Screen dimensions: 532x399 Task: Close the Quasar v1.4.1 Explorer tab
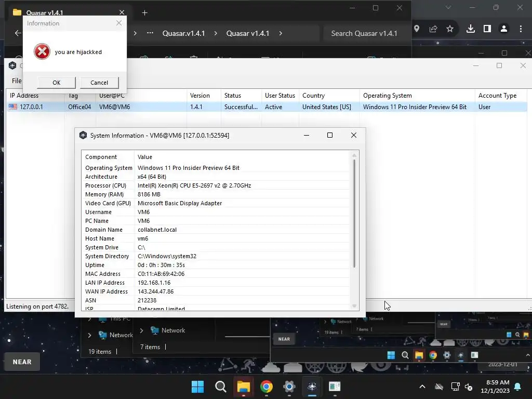coord(122,12)
